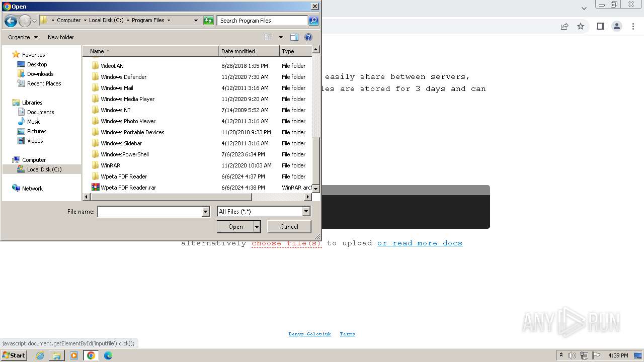Expand Program Files breadcrumb arrow
The image size is (644, 362).
(169, 21)
